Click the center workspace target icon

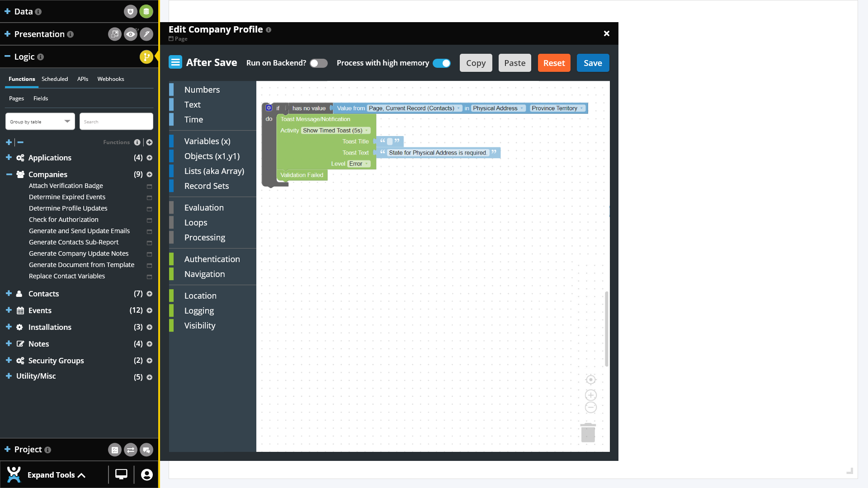coord(590,380)
